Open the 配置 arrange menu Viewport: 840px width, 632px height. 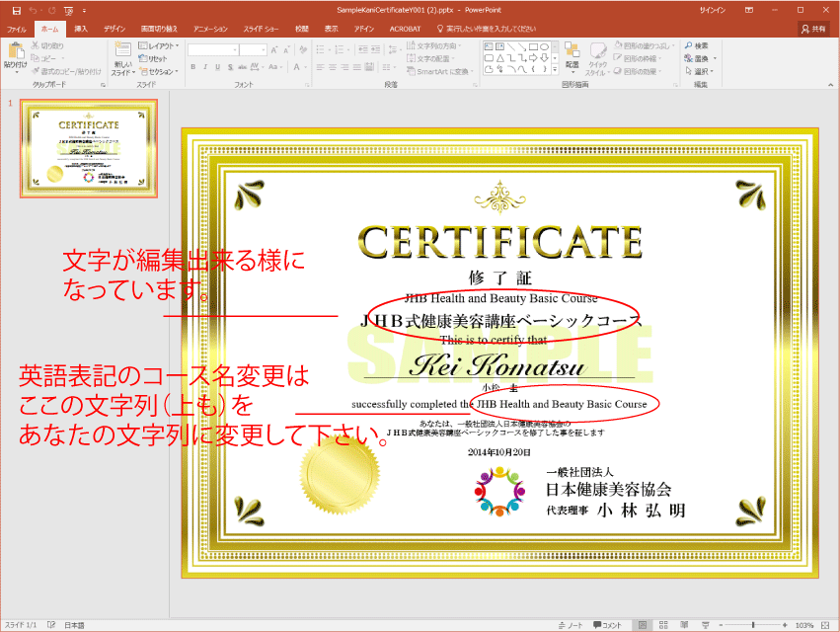point(573,58)
